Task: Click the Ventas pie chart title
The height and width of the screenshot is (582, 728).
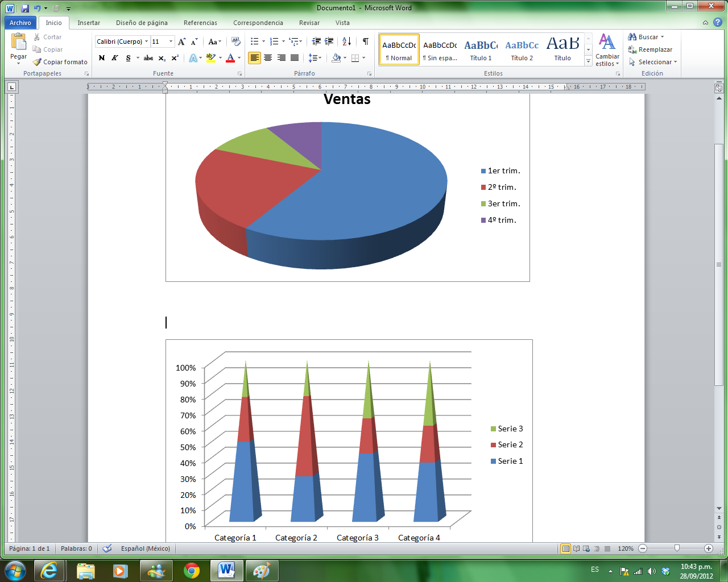Action: pos(347,99)
